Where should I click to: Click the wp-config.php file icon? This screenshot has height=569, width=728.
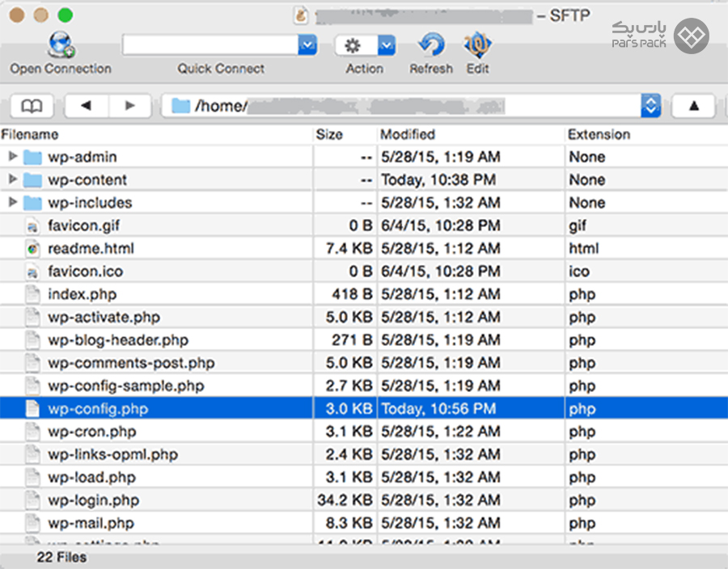[32, 408]
